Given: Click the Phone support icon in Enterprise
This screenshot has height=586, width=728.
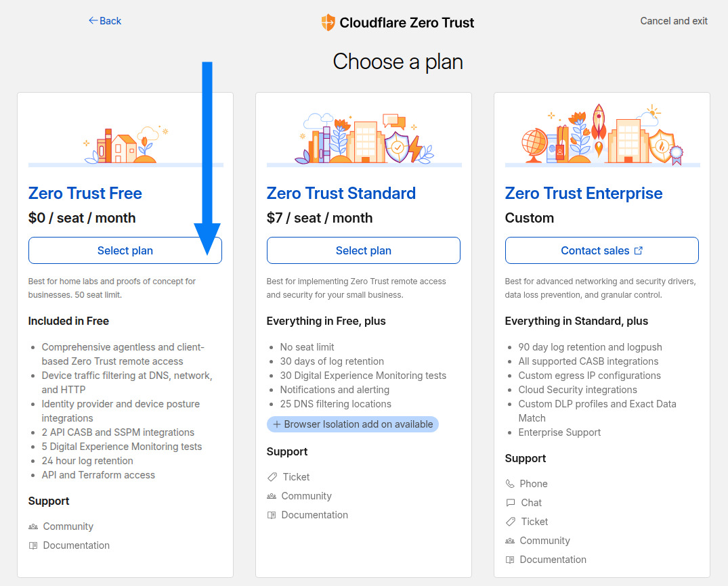Looking at the screenshot, I should 510,484.
